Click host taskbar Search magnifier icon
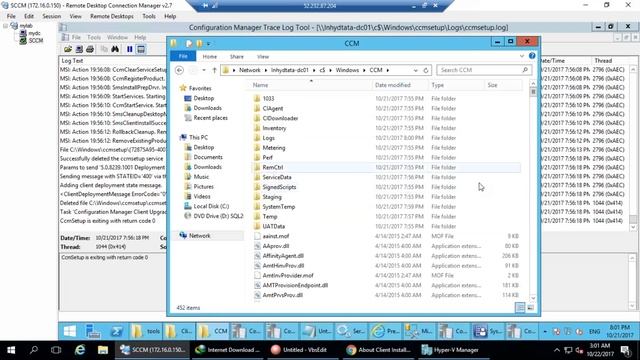The width and height of the screenshot is (640, 360). 34,350
